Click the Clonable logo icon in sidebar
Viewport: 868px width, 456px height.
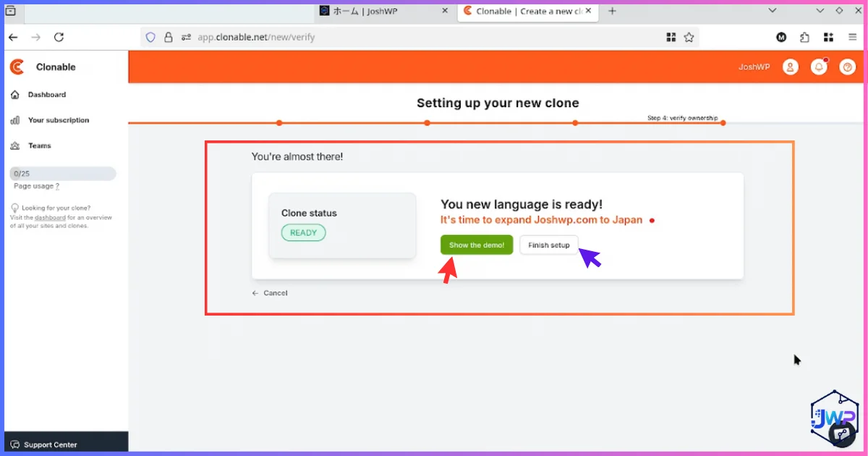pyautogui.click(x=17, y=67)
